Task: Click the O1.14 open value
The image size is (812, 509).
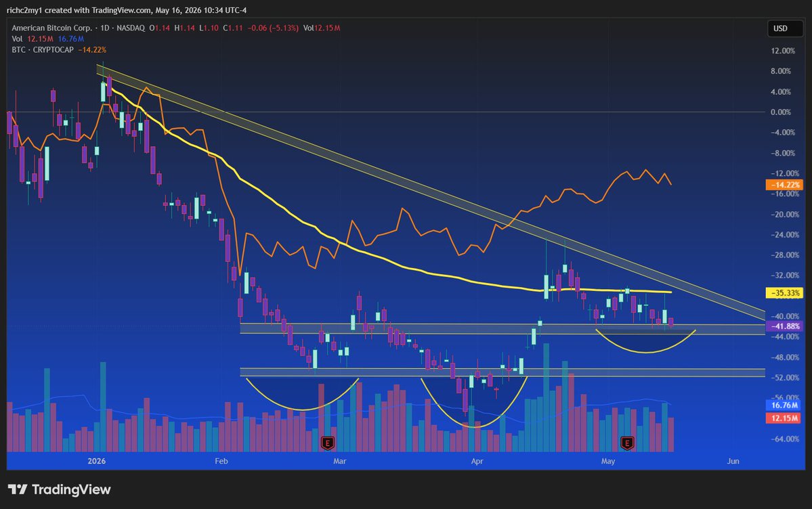Action: click(160, 28)
